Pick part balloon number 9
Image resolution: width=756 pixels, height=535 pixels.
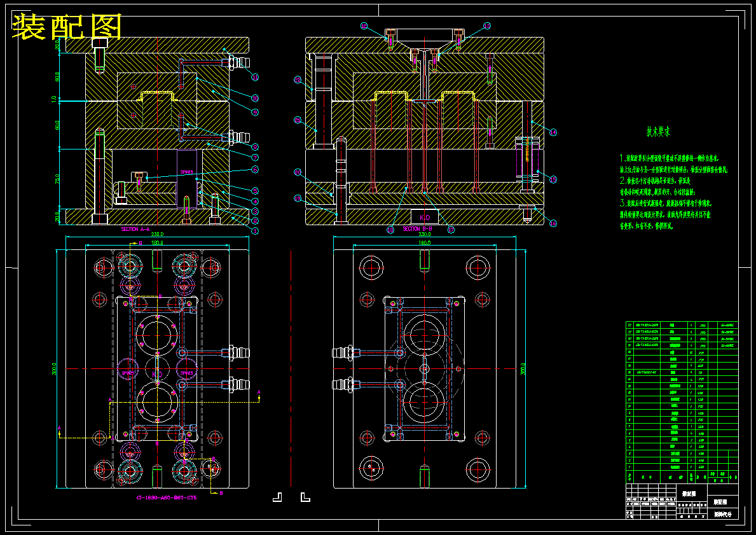click(x=255, y=113)
